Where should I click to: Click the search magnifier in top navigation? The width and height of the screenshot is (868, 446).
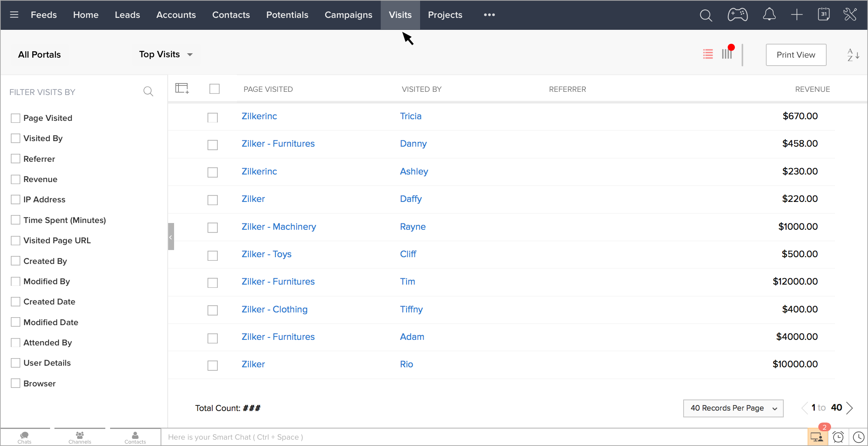(x=706, y=15)
